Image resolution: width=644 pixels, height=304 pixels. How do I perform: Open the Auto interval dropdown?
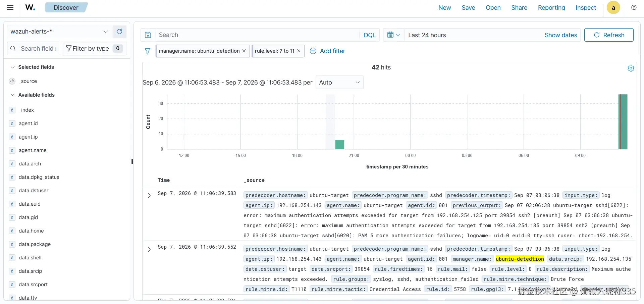339,83
